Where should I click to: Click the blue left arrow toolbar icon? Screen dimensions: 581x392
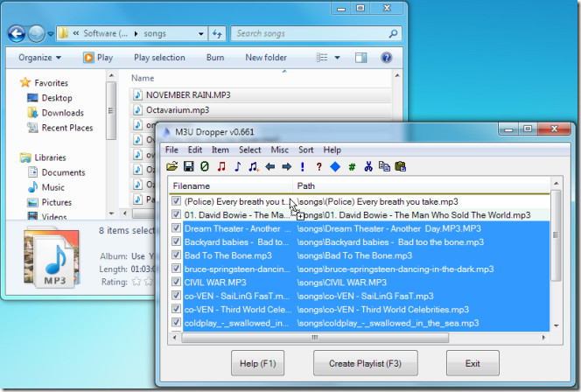tap(269, 166)
